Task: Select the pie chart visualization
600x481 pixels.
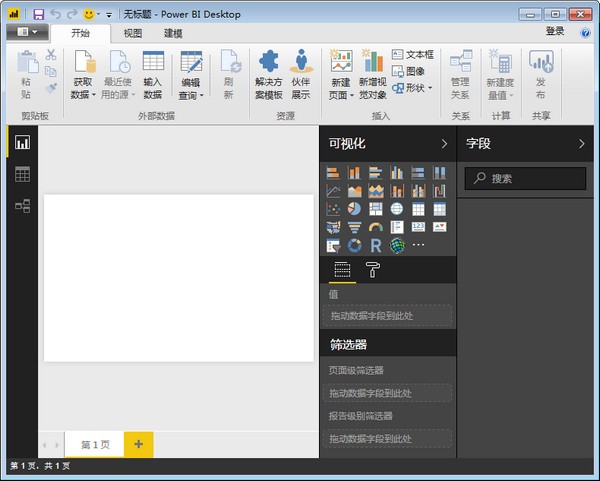Action: coord(353,209)
